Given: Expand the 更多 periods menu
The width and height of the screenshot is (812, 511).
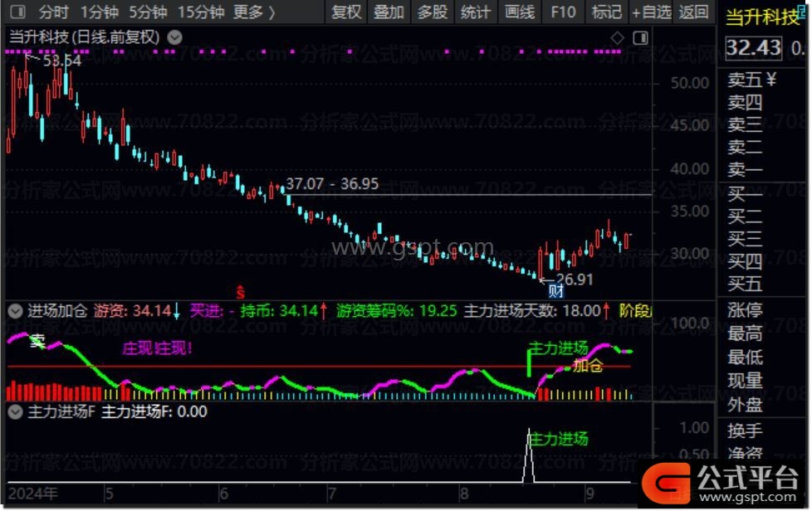Looking at the screenshot, I should point(254,12).
